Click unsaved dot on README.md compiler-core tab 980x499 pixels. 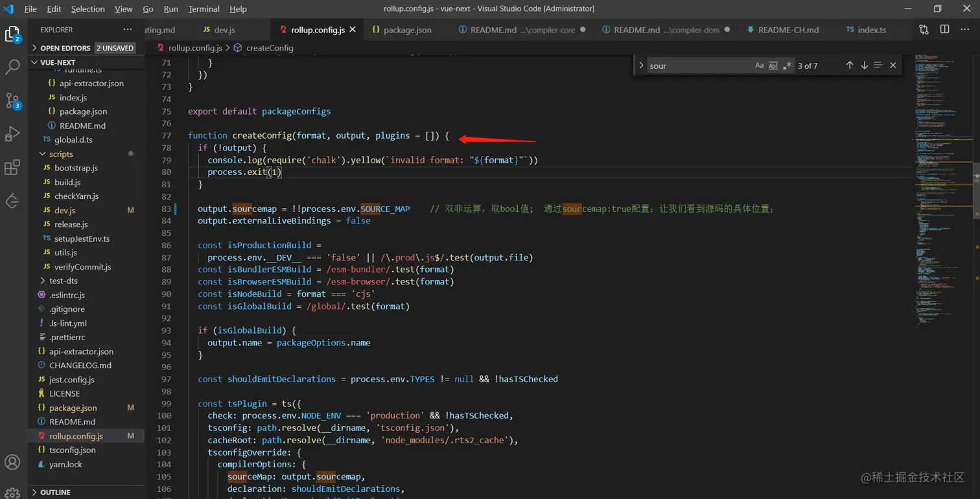583,30
